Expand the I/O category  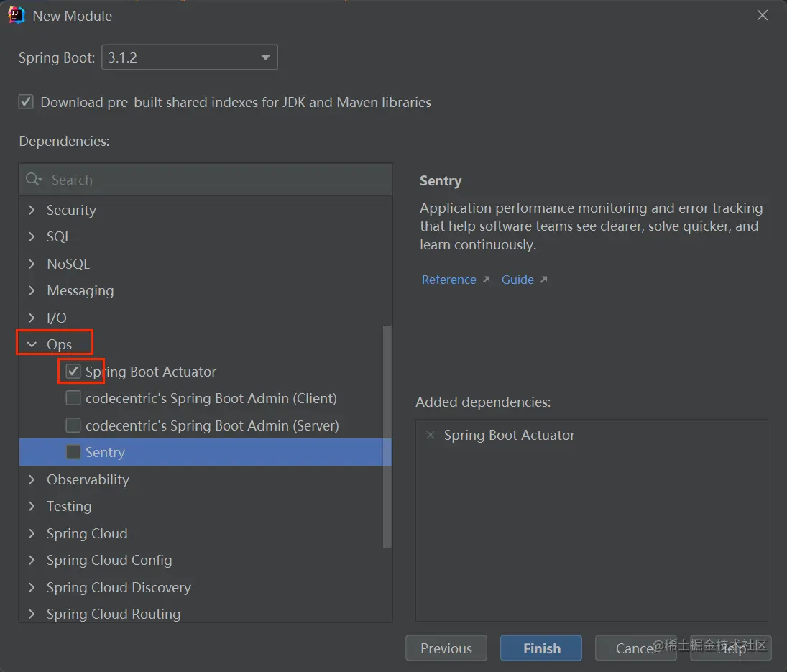32,318
